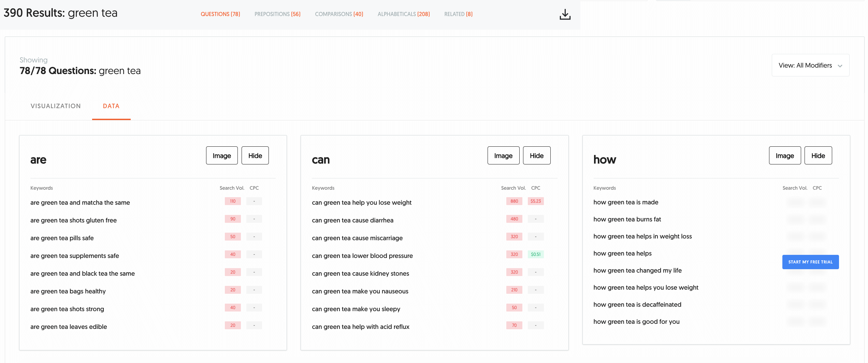Click Start My Free Trial button
The width and height of the screenshot is (868, 363).
(x=810, y=262)
